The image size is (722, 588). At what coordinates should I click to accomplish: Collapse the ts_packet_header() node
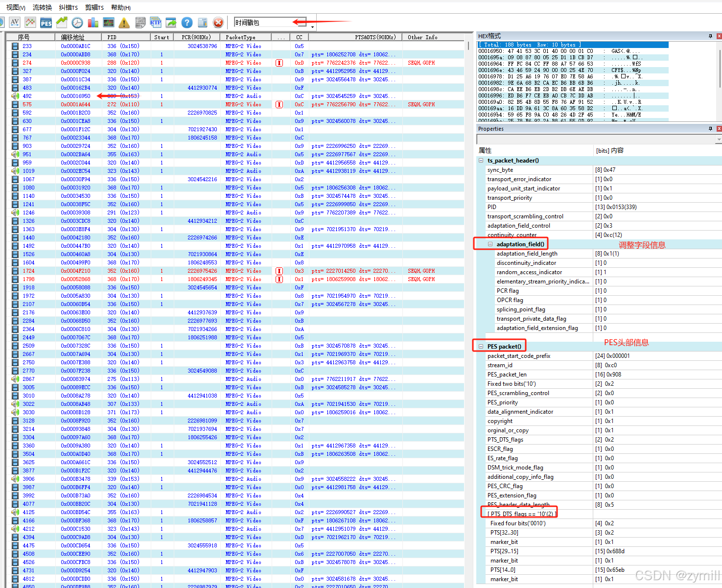(481, 161)
